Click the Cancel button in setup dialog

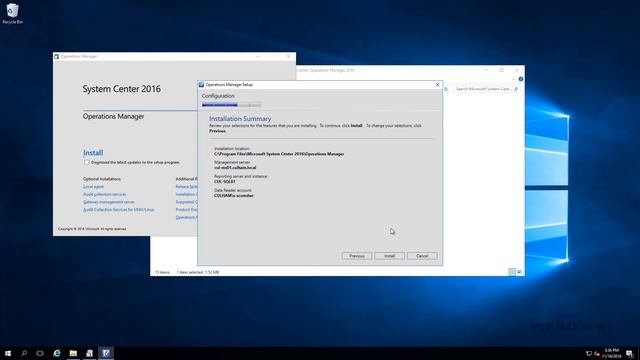coord(422,256)
